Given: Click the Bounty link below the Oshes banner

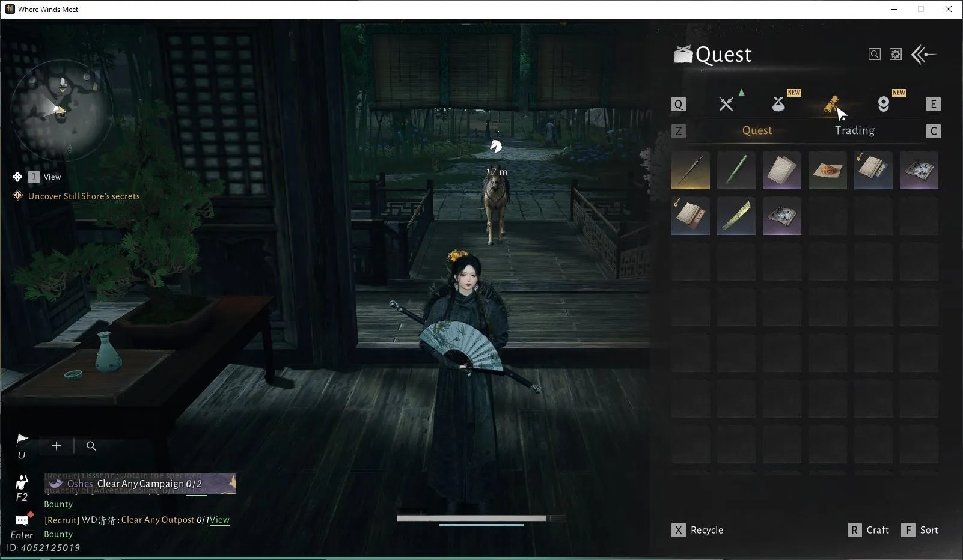Looking at the screenshot, I should (x=58, y=504).
